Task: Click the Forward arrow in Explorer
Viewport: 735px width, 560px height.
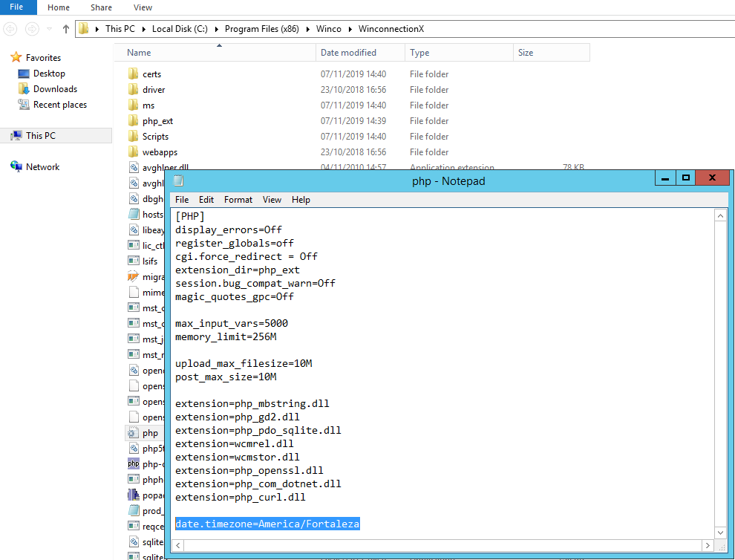Action: point(32,29)
